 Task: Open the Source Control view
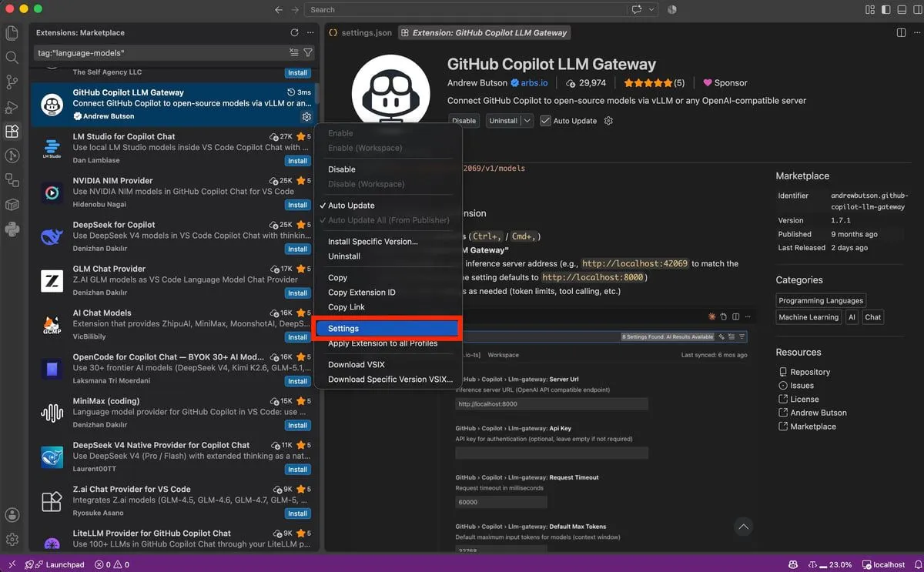click(x=12, y=82)
